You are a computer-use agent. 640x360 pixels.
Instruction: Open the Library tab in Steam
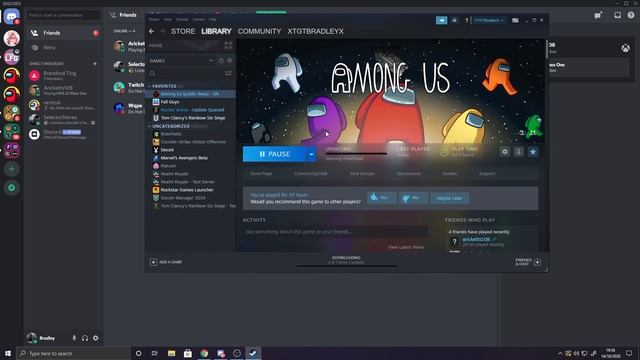(216, 31)
